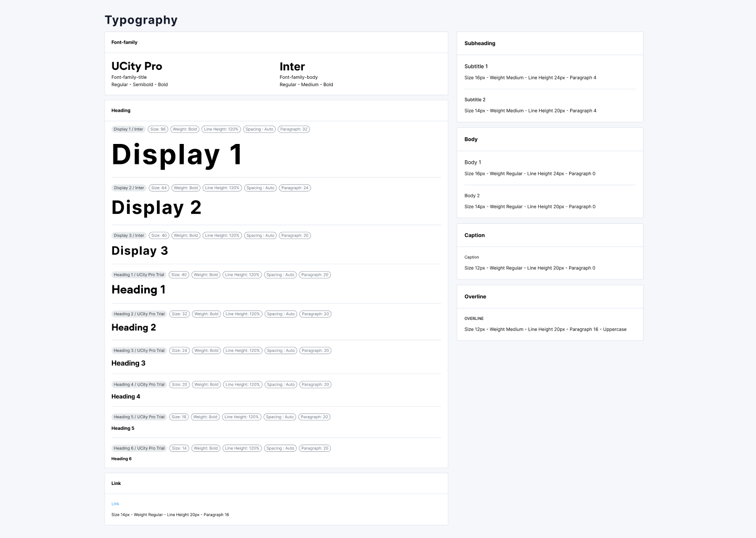Click the Display 1 / Inter badge

[x=128, y=129]
